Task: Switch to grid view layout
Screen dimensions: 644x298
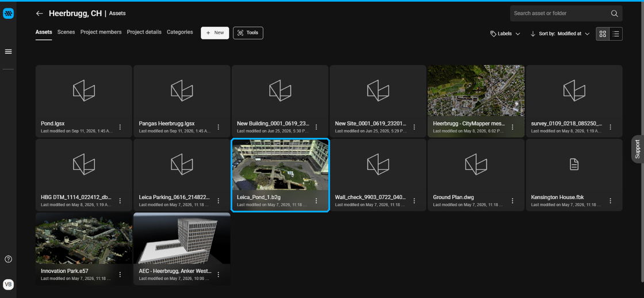Action: pos(603,34)
